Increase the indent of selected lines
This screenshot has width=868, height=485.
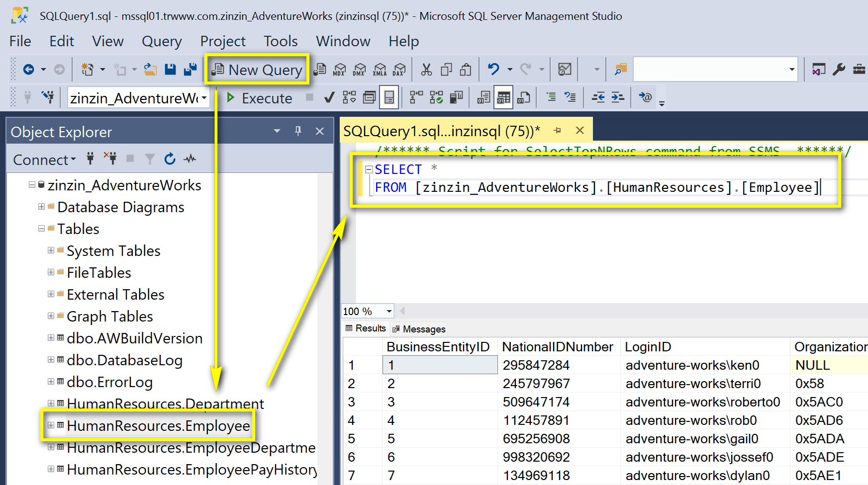617,97
